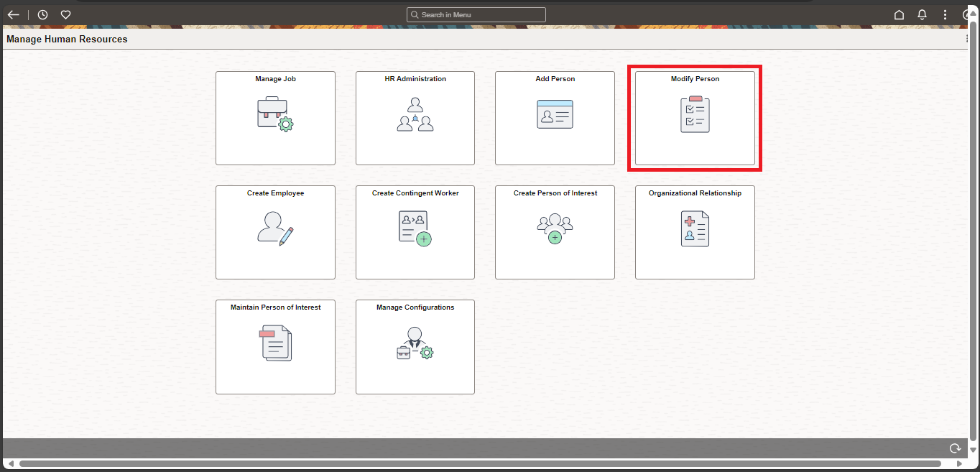
Task: Open recently visited places clock icon
Action: pos(42,14)
